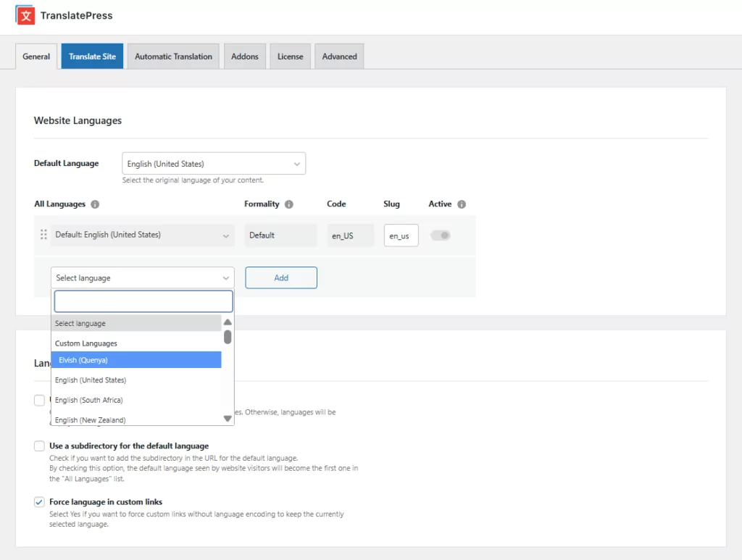The image size is (742, 560).
Task: Click the dropdown list scroll up arrow
Action: coord(228,322)
